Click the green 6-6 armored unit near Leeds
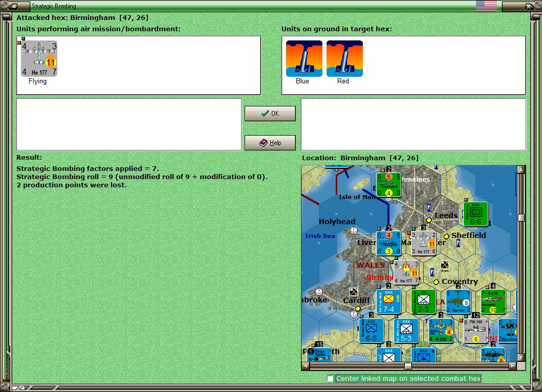The height and width of the screenshot is (392, 542). pyautogui.click(x=475, y=214)
